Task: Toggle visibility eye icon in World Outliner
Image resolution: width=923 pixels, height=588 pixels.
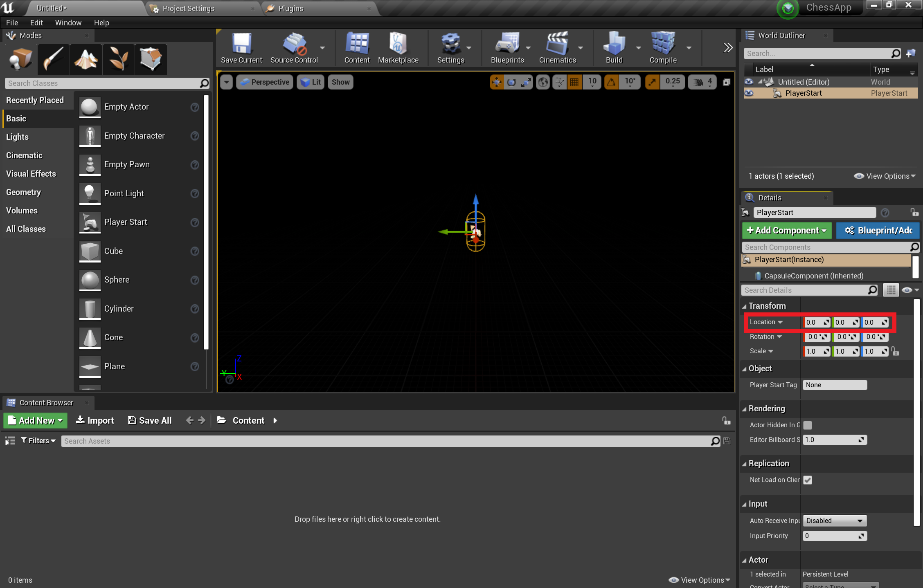Action: 749,93
